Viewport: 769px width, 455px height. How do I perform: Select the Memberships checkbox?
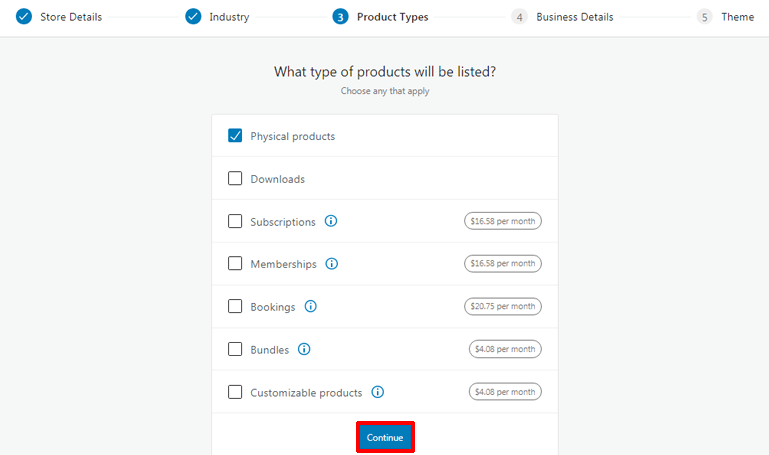pos(235,264)
